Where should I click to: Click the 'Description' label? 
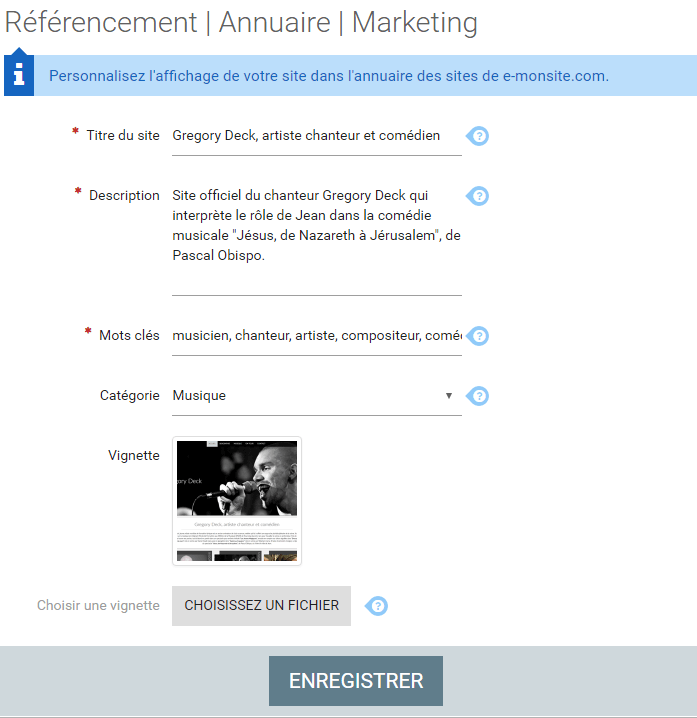pyautogui.click(x=124, y=196)
